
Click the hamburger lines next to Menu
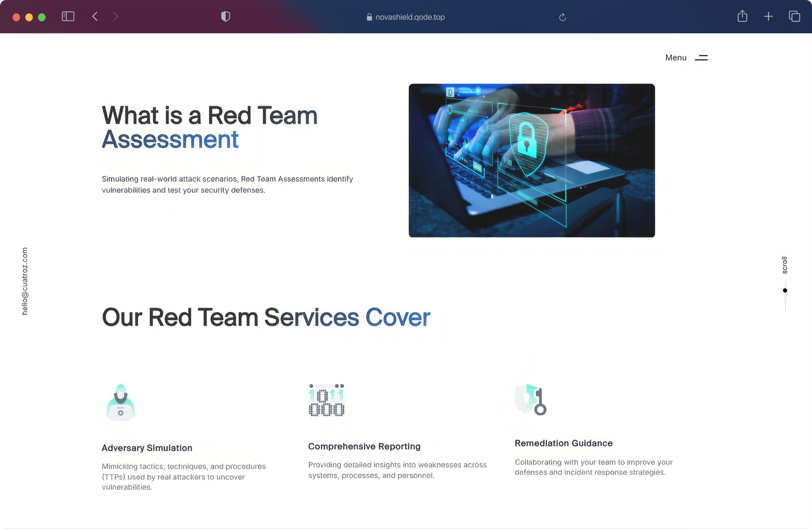701,58
